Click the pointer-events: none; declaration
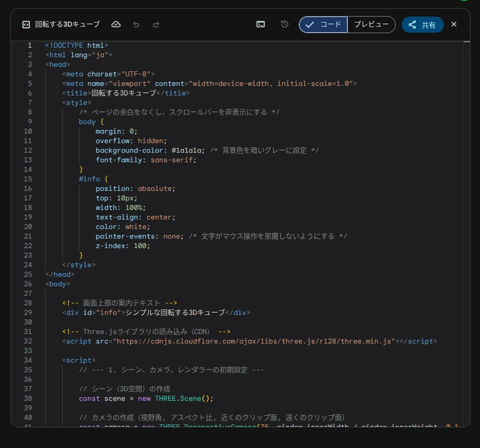 [x=140, y=236]
